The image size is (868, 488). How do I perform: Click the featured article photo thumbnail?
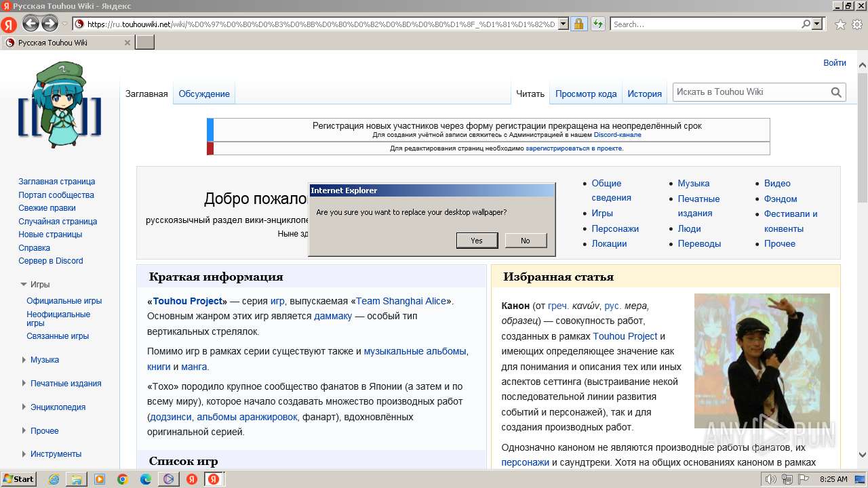(762, 361)
